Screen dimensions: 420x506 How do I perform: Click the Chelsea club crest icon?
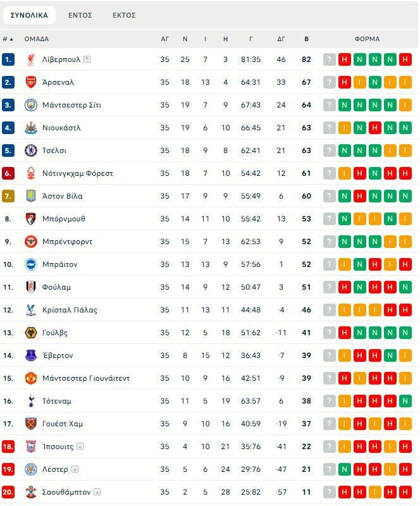(x=30, y=151)
